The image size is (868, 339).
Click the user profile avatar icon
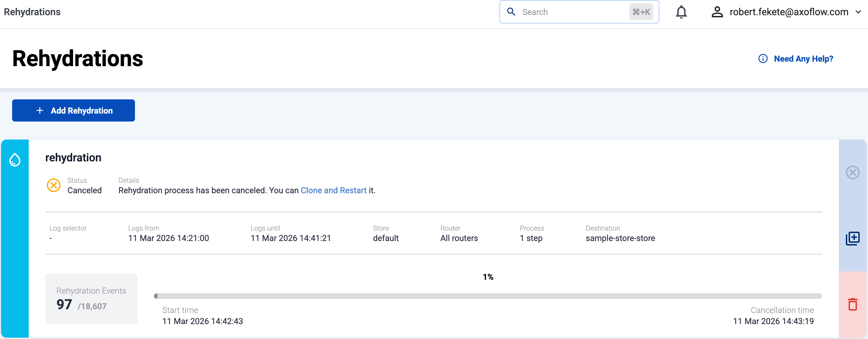[x=717, y=12]
